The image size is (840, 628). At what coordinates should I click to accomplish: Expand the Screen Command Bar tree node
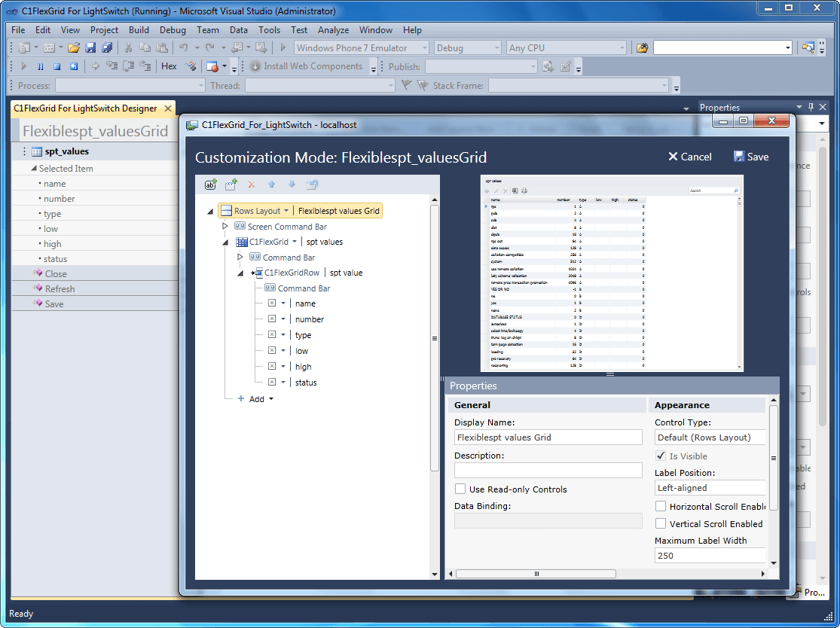coord(225,226)
